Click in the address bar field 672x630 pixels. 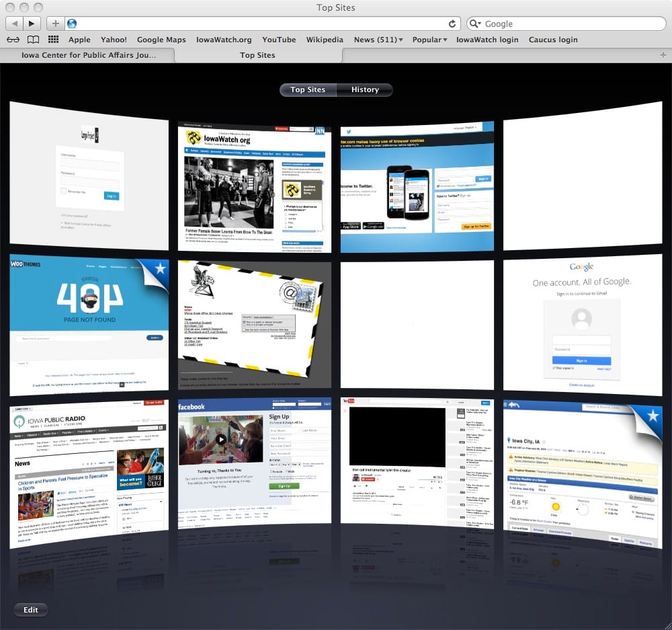click(263, 24)
